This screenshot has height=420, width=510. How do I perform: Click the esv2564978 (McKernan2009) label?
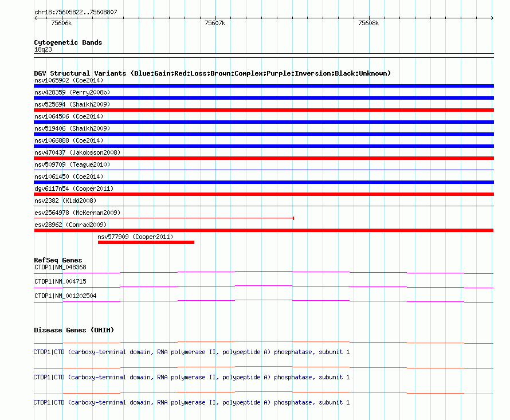77,213
